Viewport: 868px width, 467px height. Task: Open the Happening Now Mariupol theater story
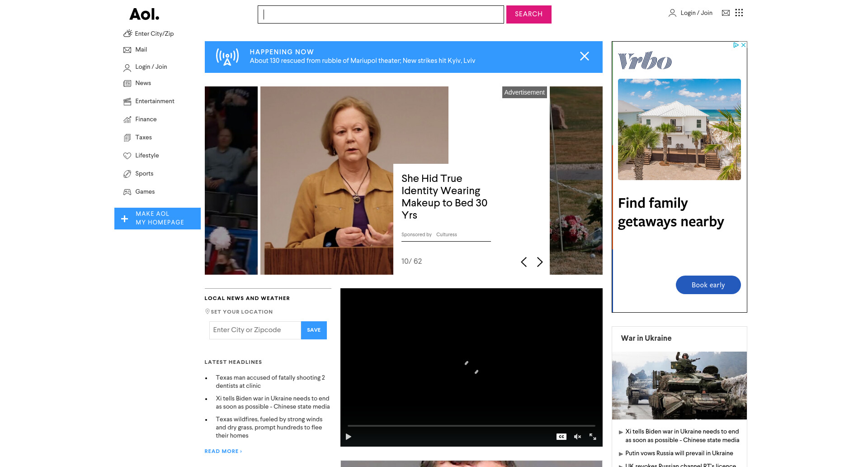(x=363, y=61)
